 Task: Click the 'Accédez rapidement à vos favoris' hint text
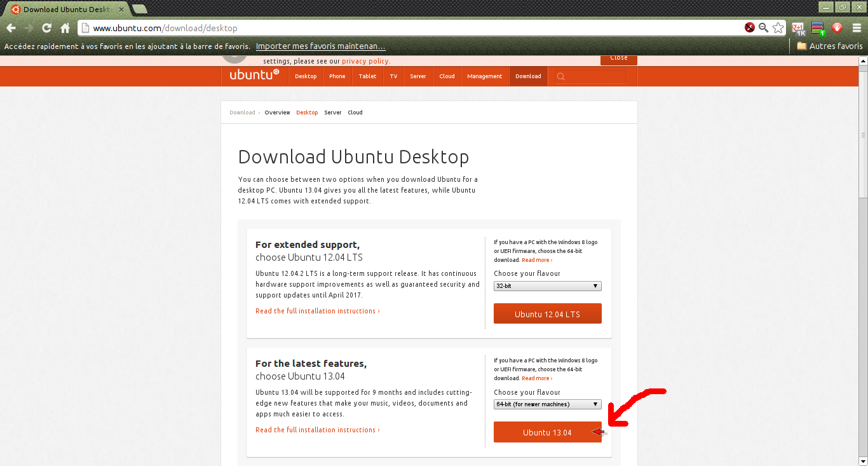coord(127,46)
